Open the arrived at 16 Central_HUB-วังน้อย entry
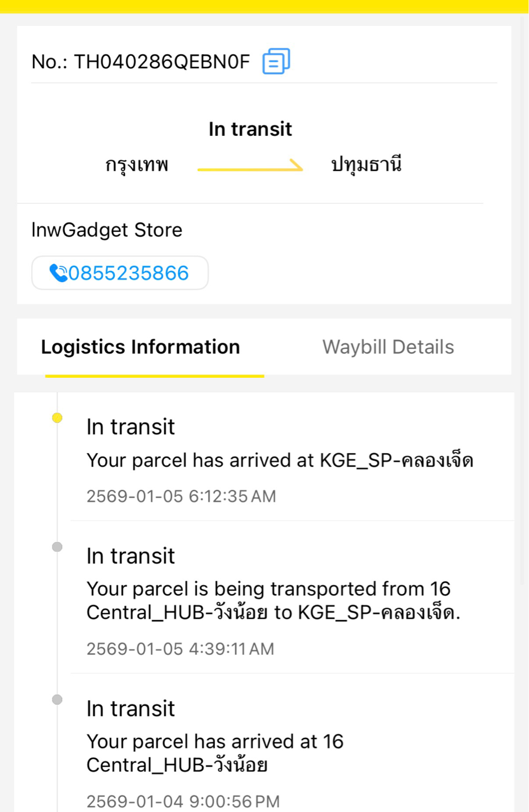 pyautogui.click(x=215, y=753)
